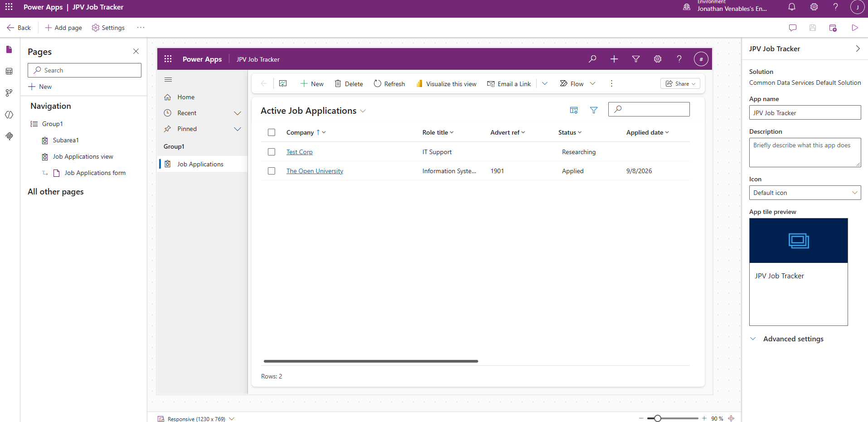Open the app launcher waffle in top bar
The height and width of the screenshot is (422, 868).
coord(9,7)
